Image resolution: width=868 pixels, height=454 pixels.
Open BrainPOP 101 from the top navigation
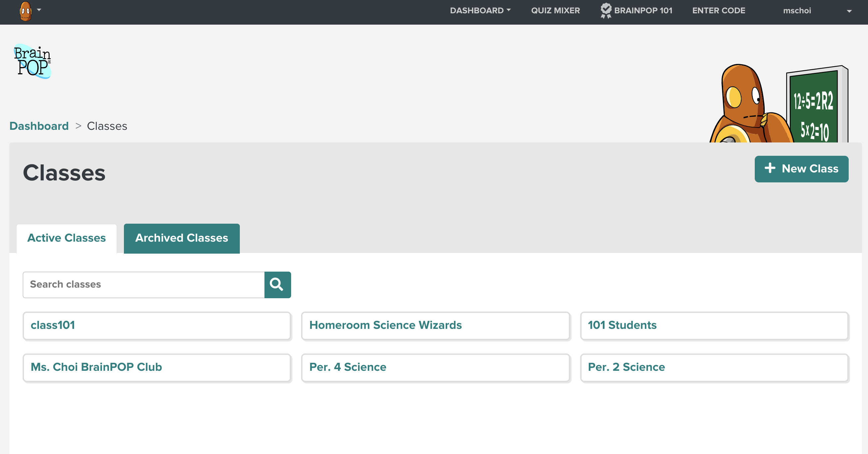coord(643,10)
